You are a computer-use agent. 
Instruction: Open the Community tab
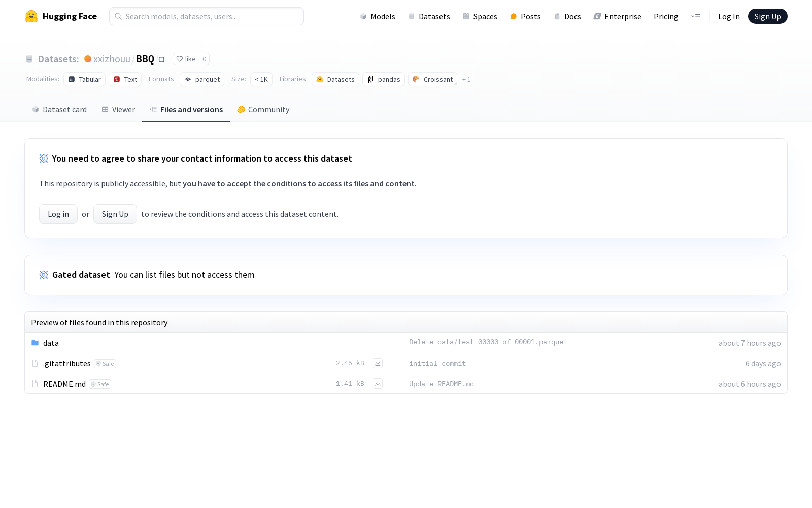pyautogui.click(x=263, y=110)
